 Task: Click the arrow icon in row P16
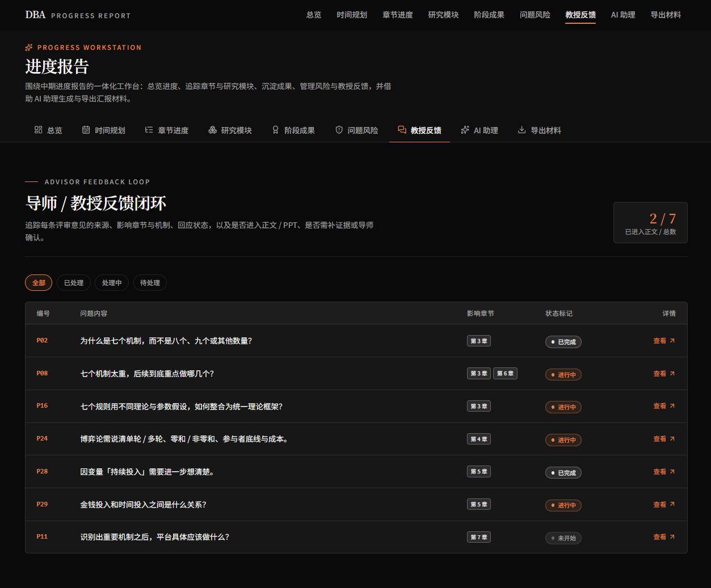click(x=672, y=406)
